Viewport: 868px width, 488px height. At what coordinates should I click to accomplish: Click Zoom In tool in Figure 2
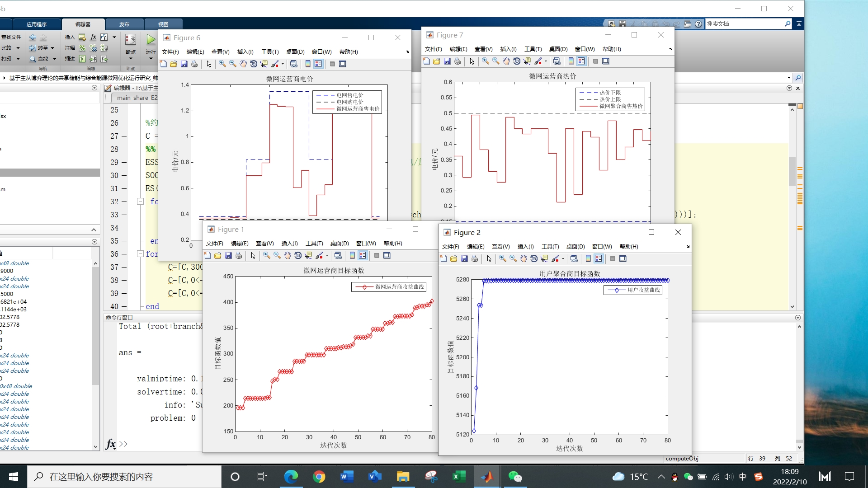click(x=502, y=258)
